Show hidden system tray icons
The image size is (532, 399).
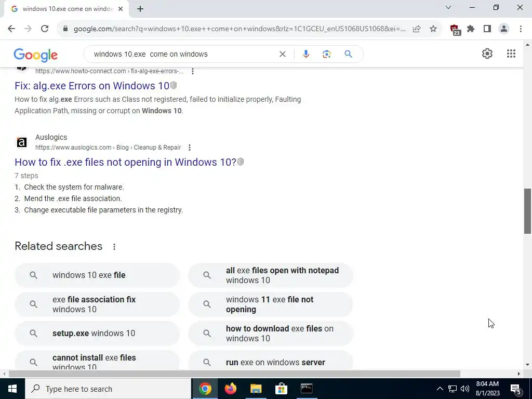[440, 389]
